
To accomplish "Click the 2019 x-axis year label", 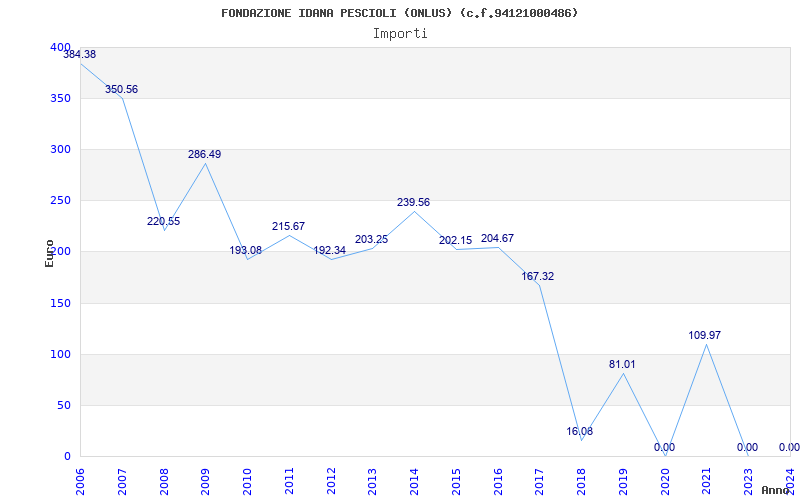I will [x=623, y=482].
